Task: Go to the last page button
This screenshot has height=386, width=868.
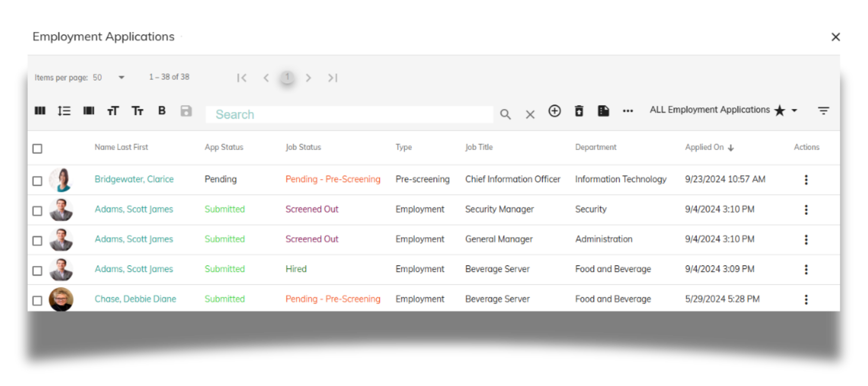Action: click(x=333, y=78)
